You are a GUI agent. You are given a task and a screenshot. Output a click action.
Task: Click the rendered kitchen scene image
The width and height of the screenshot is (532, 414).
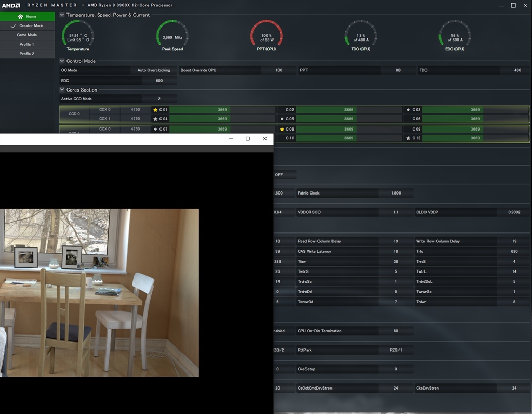(x=99, y=292)
